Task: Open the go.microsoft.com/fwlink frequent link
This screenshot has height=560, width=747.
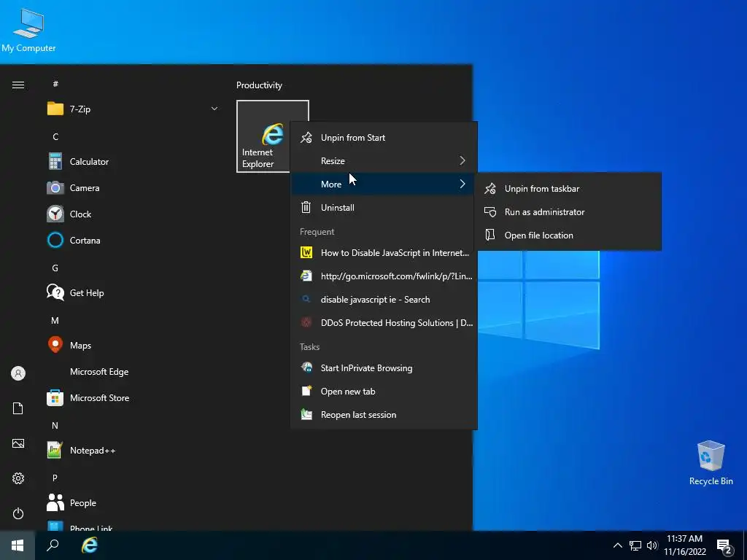Action: 384,276
